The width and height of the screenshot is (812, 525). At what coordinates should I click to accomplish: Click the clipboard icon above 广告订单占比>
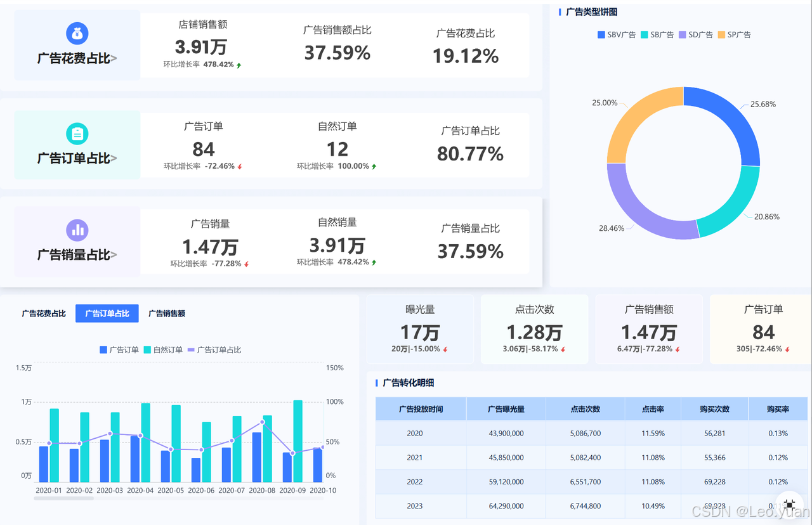pyautogui.click(x=77, y=134)
